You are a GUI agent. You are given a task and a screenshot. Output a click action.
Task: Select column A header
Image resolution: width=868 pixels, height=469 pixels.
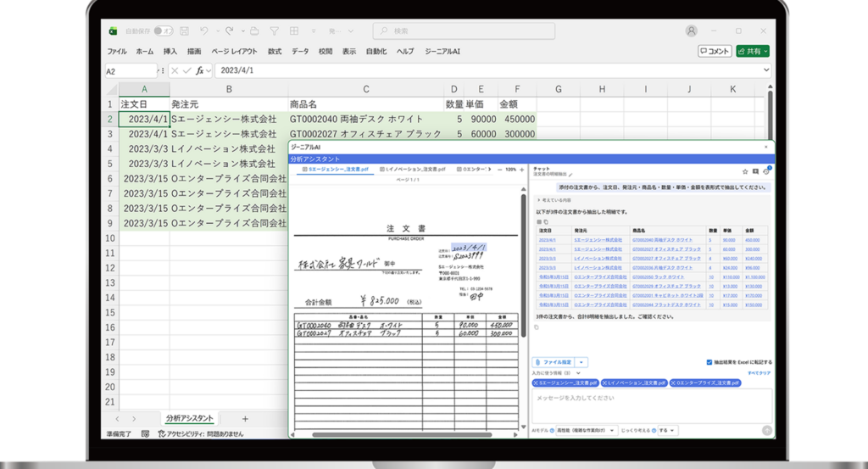pyautogui.click(x=144, y=89)
